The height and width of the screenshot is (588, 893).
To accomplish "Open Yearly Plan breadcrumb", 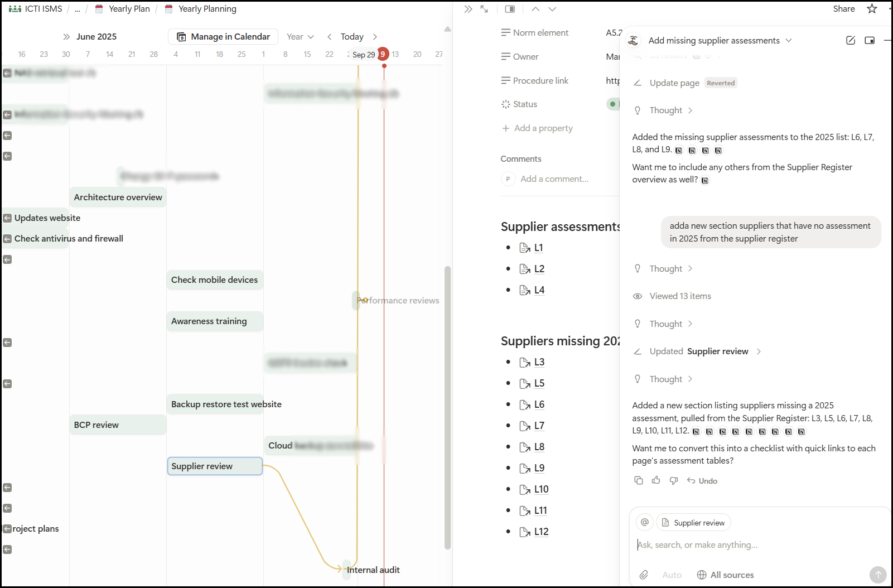I will click(x=129, y=9).
